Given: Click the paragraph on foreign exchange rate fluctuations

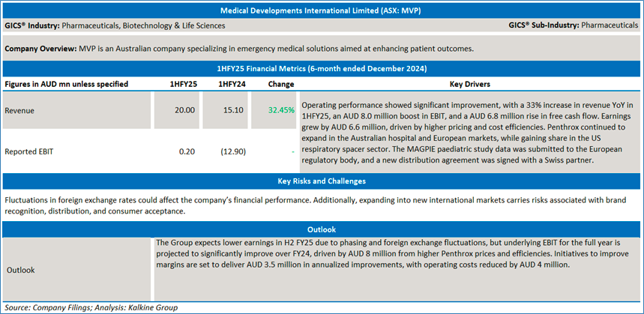Looking at the screenshot, I should (316, 205).
